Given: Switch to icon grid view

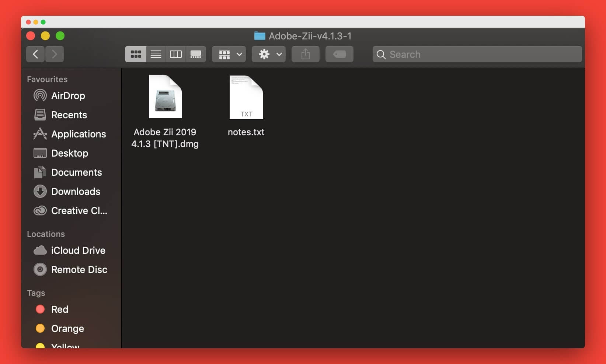Looking at the screenshot, I should 136,54.
